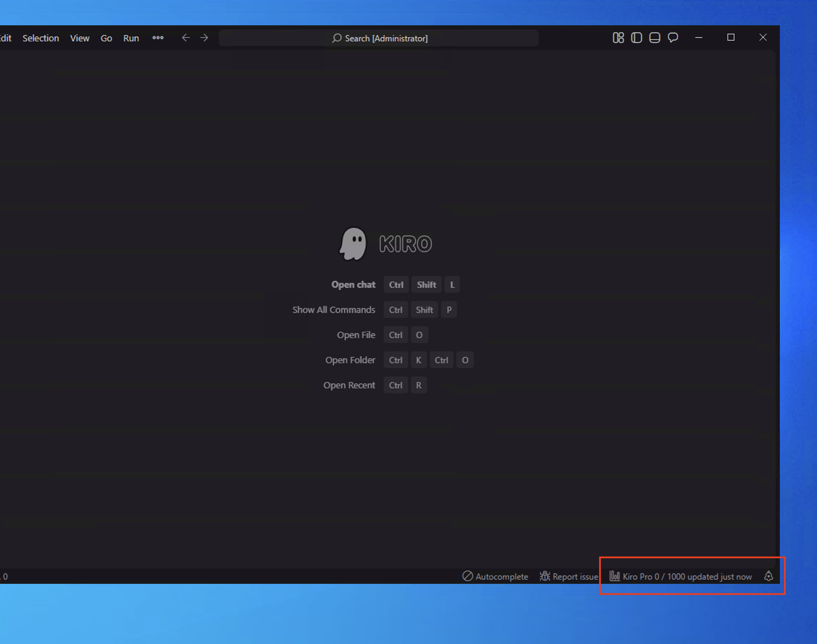Viewport: 817px width, 644px height.
Task: Click the Open File label
Action: [356, 335]
